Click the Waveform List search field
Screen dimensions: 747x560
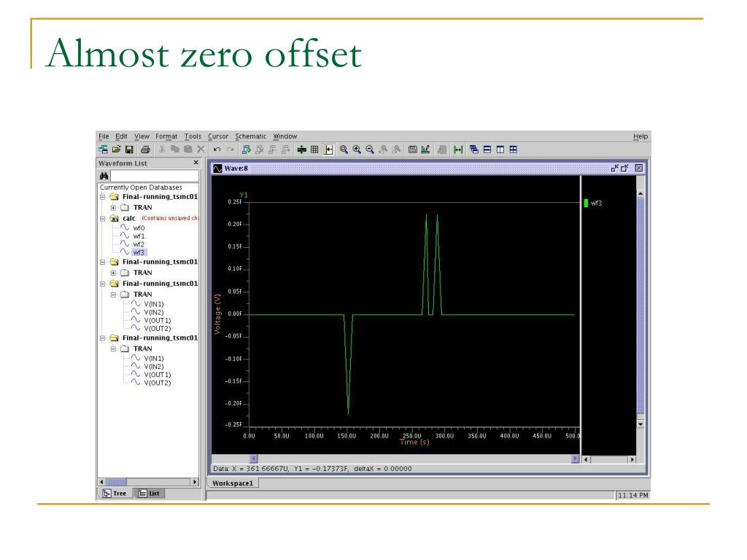point(155,176)
